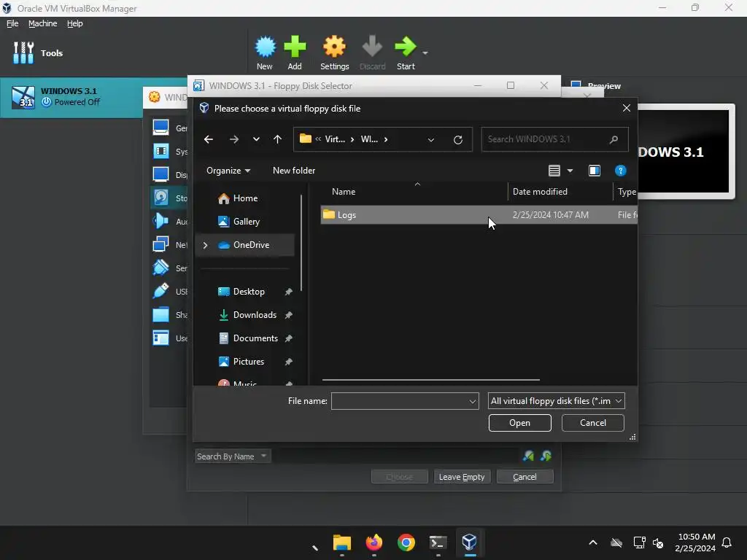Open the Help menu

pyautogui.click(x=75, y=23)
